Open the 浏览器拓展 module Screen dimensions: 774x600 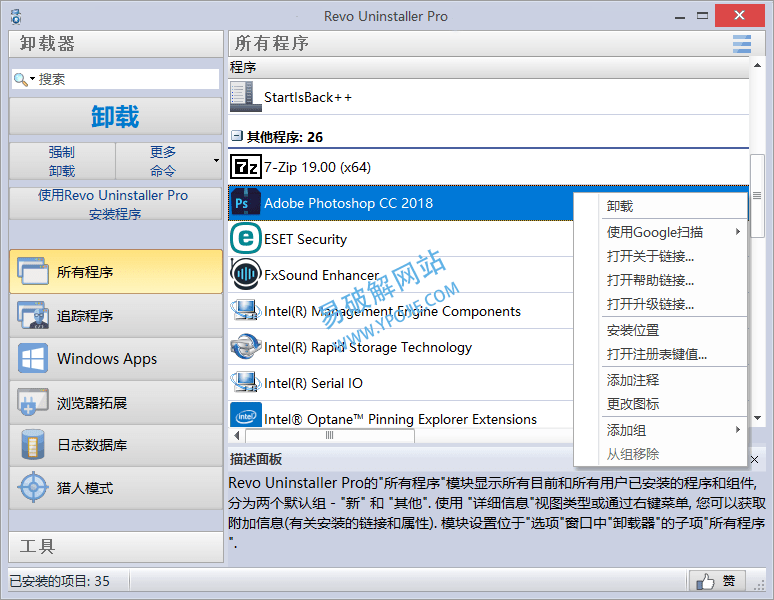tap(116, 402)
